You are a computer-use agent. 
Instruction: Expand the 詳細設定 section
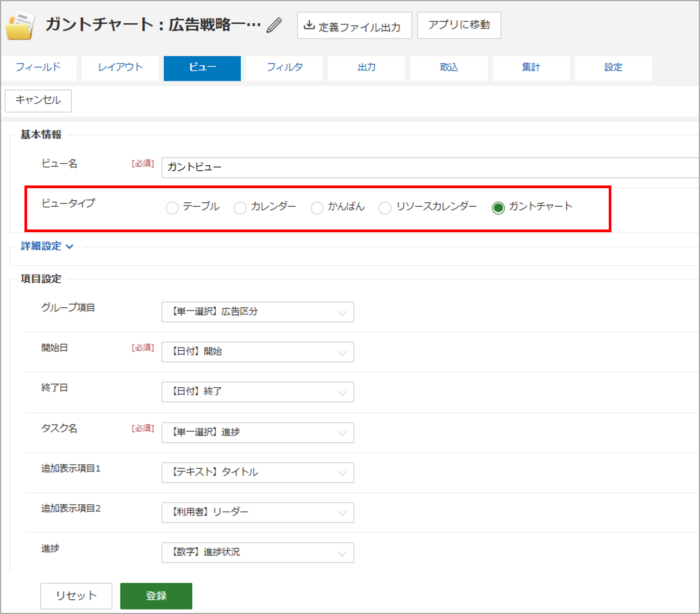coord(47,246)
